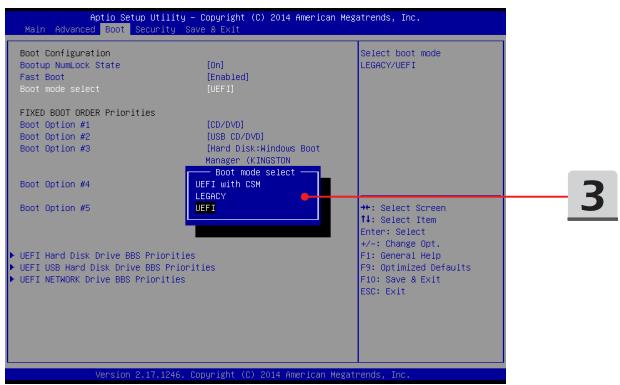Click Boot Configuration heading
The width and height of the screenshot is (620, 385).
point(65,53)
